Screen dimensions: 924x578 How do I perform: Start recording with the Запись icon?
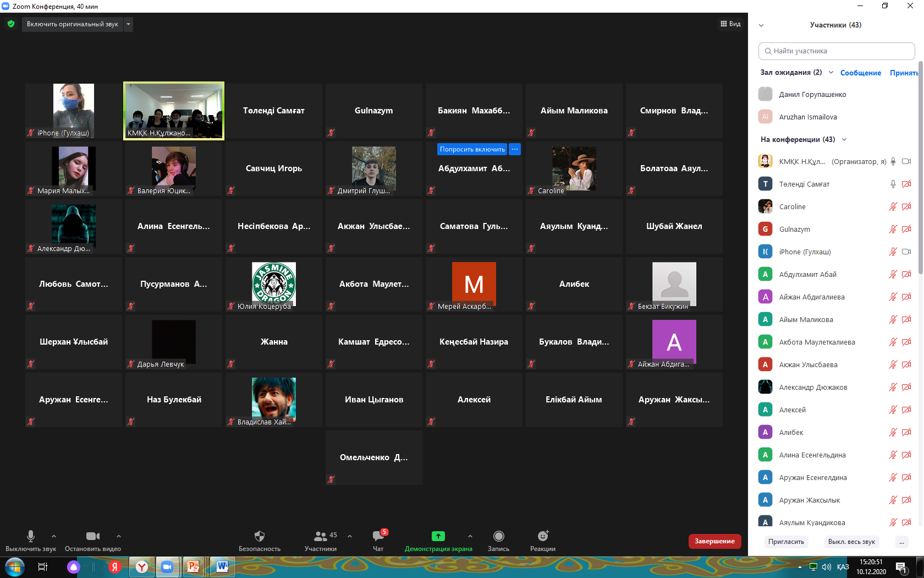(498, 537)
